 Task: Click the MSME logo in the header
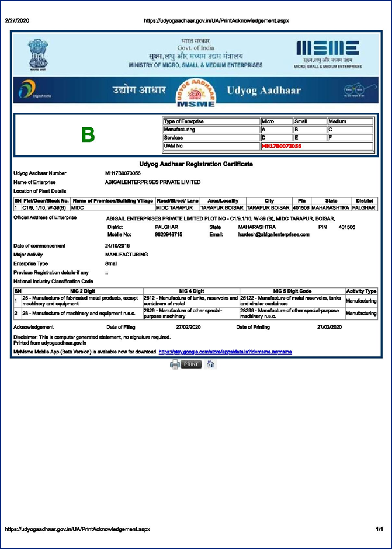click(x=328, y=54)
